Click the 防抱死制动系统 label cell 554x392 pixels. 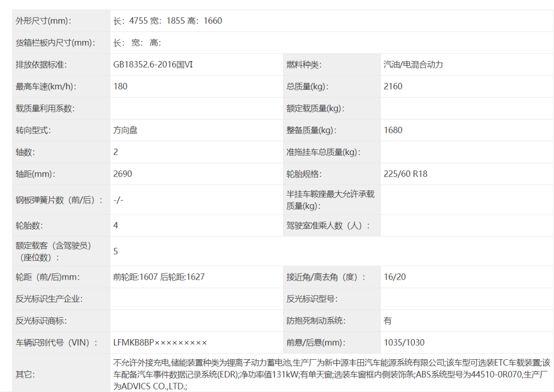point(316,321)
